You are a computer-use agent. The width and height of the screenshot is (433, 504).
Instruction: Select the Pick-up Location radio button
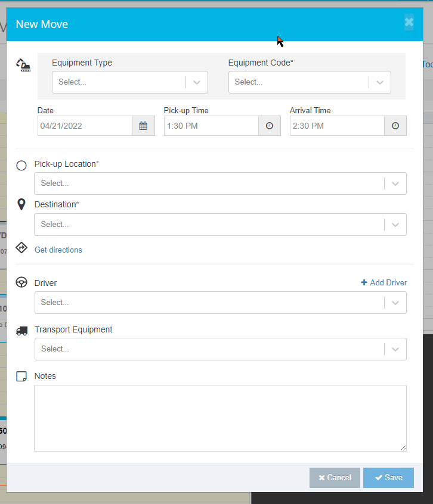[21, 165]
